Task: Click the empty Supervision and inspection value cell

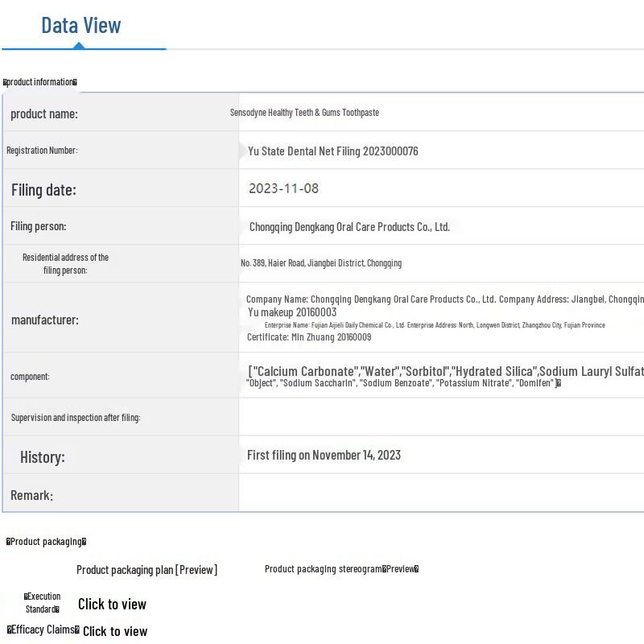Action: click(x=441, y=417)
